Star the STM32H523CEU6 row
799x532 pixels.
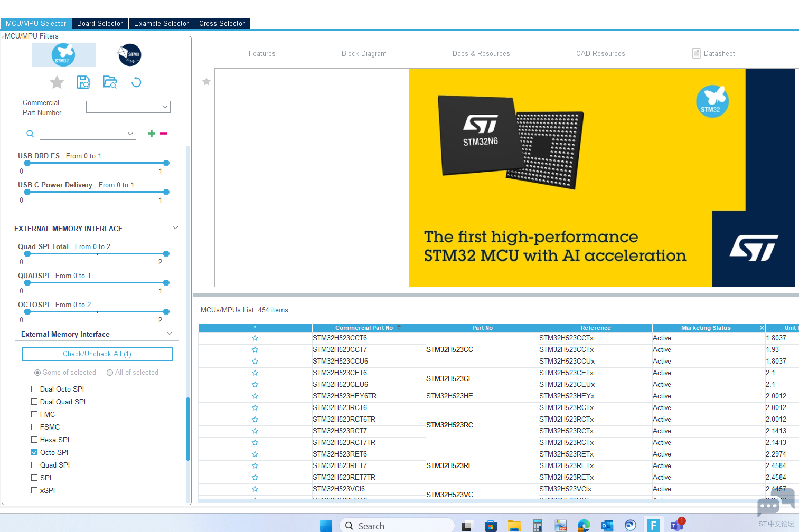coord(255,384)
